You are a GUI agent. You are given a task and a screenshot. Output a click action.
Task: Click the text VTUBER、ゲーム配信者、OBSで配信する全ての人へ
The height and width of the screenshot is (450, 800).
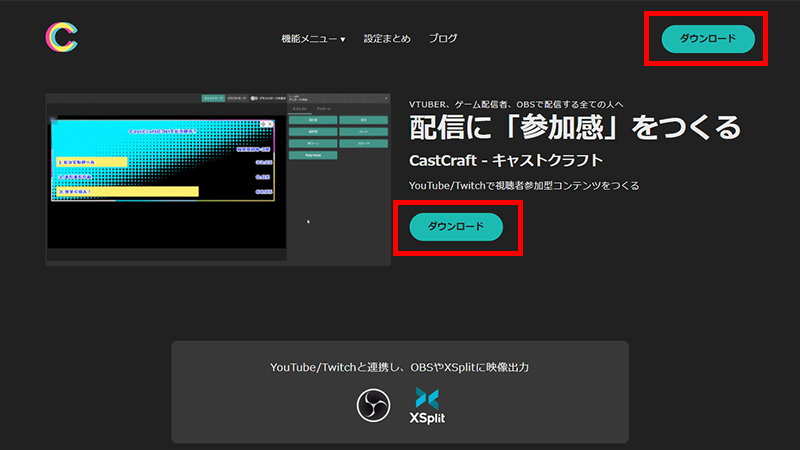[516, 105]
